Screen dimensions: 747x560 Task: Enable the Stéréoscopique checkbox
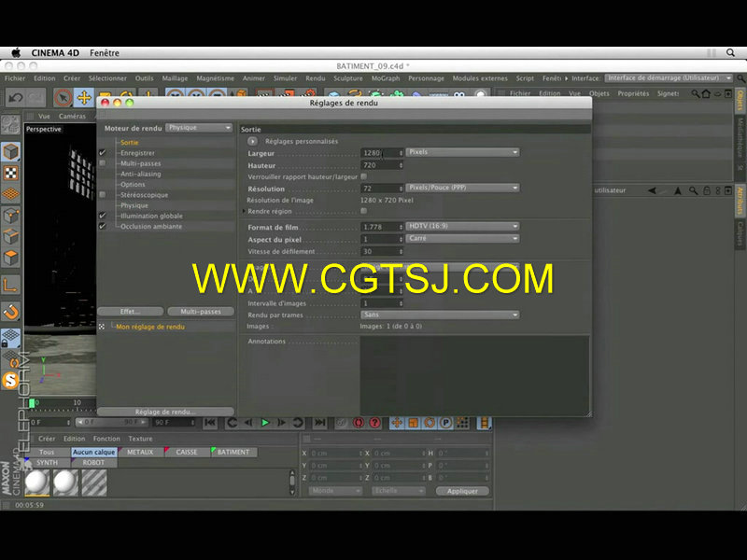(103, 195)
